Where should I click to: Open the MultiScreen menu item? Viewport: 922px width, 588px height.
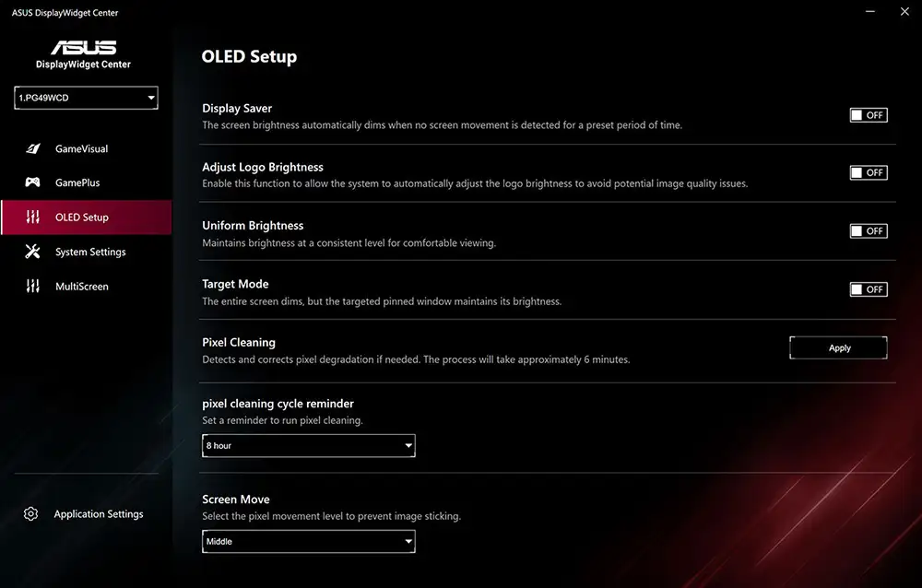81,287
